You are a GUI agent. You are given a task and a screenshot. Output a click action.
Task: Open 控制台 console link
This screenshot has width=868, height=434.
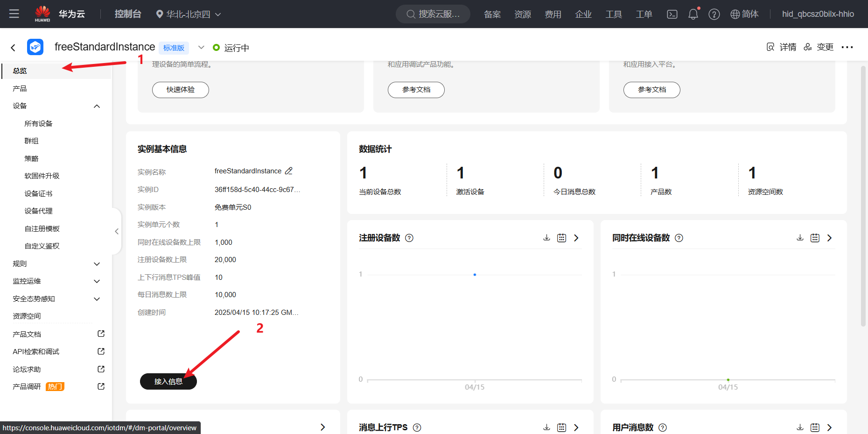128,14
